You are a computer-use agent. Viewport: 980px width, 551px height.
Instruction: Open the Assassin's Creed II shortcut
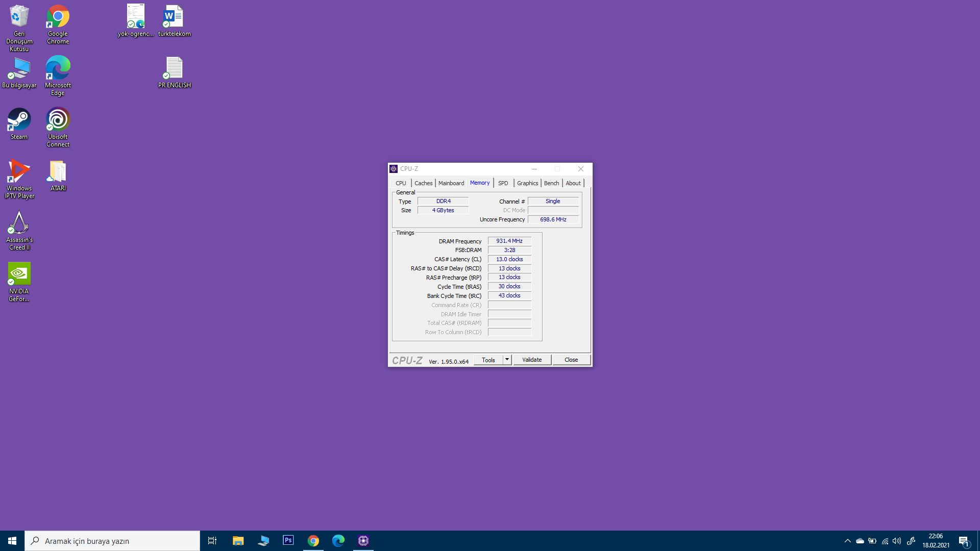coord(19,231)
